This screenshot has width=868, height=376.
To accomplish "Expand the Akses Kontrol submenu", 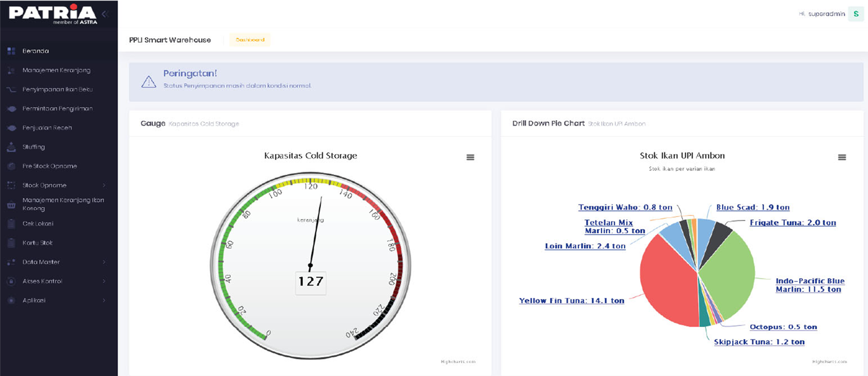I will click(x=104, y=281).
